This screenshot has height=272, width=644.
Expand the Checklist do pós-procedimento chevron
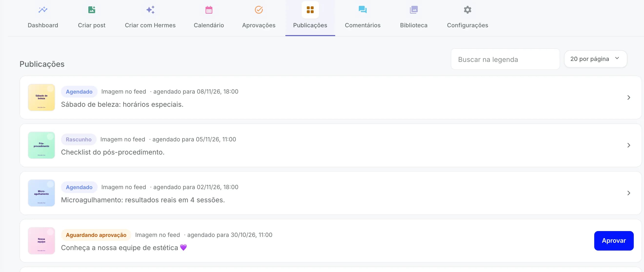628,145
